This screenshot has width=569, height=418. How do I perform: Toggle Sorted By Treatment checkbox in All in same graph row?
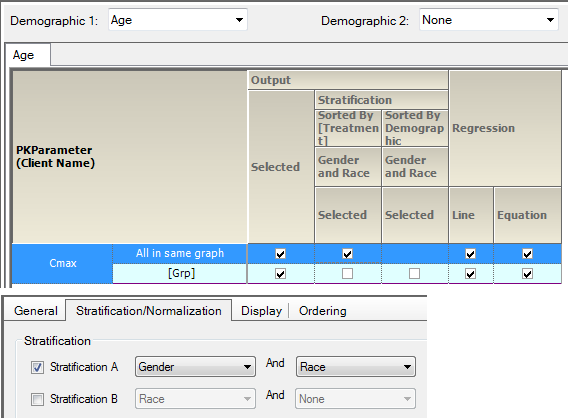click(x=347, y=254)
